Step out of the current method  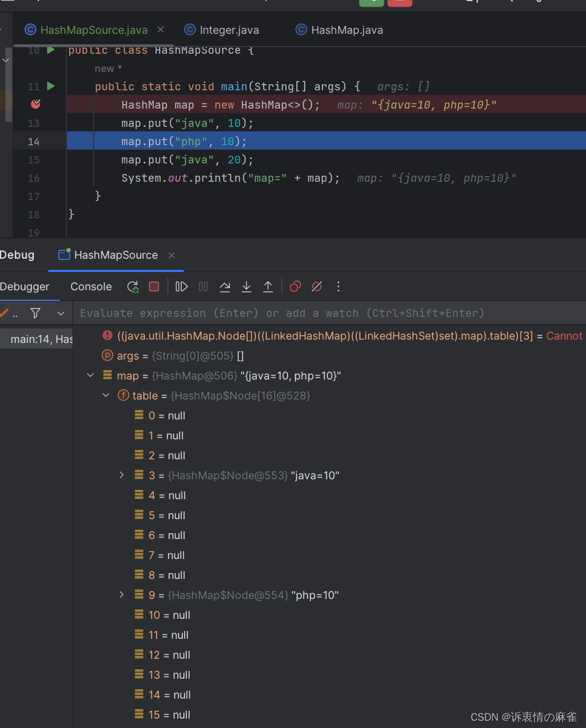click(x=268, y=286)
